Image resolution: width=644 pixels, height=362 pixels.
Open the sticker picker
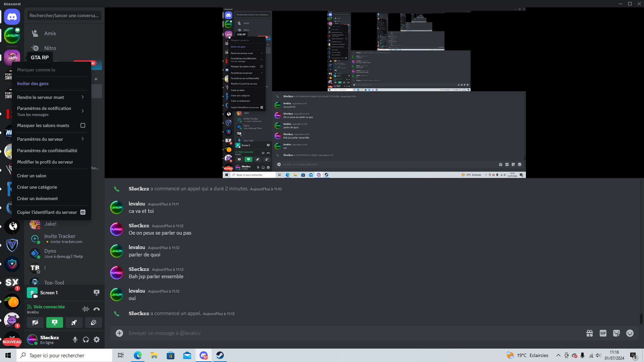pyautogui.click(x=616, y=333)
